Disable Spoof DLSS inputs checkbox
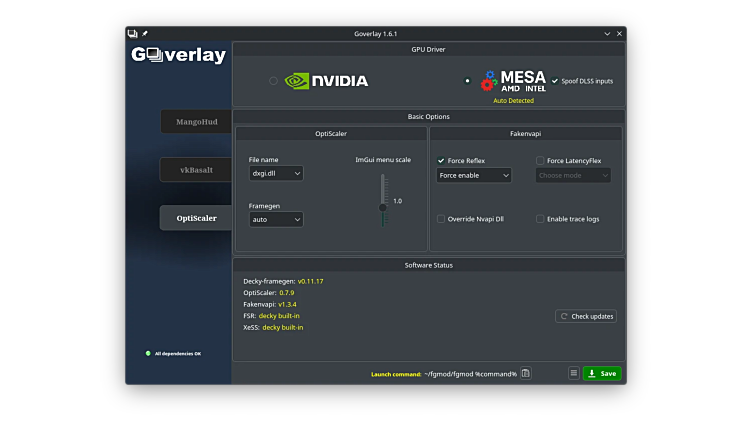 coord(555,81)
